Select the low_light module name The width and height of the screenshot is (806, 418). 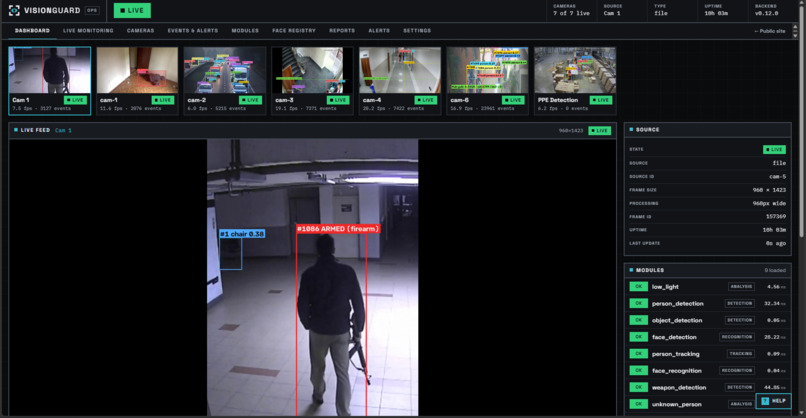(x=665, y=287)
